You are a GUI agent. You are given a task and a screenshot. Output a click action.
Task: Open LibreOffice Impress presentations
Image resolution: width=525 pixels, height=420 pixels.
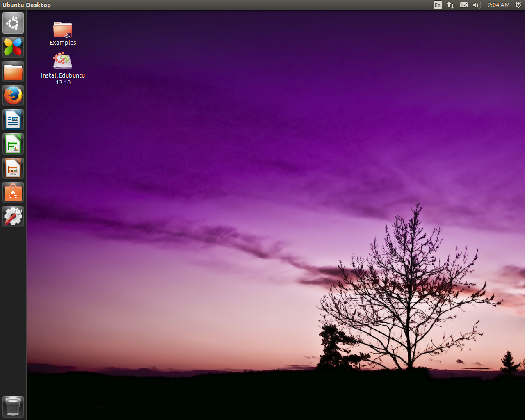13,168
